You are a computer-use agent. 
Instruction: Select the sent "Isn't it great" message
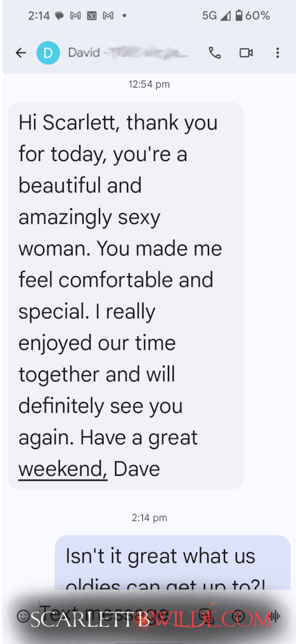(x=173, y=563)
